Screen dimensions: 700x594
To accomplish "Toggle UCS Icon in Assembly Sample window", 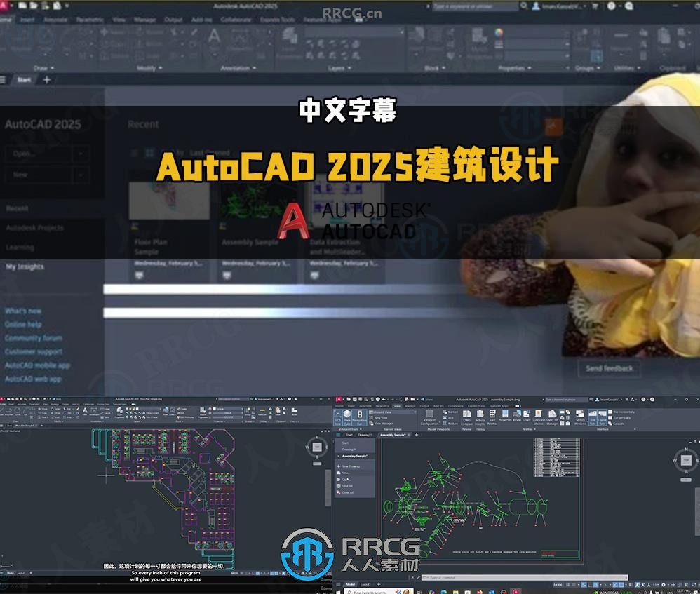I will click(338, 418).
